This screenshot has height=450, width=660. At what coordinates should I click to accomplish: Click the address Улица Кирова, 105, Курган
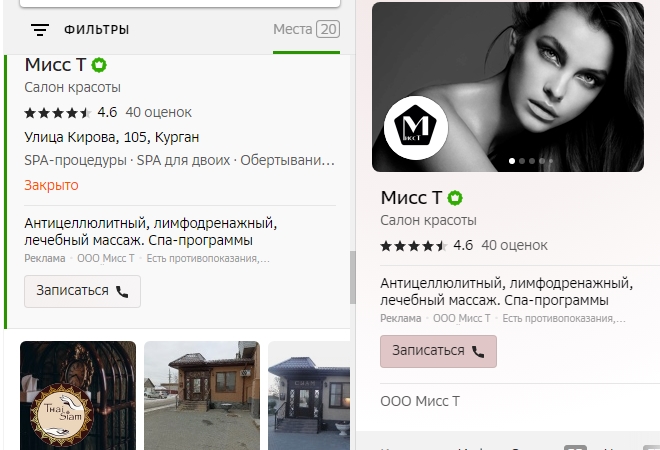click(x=111, y=137)
